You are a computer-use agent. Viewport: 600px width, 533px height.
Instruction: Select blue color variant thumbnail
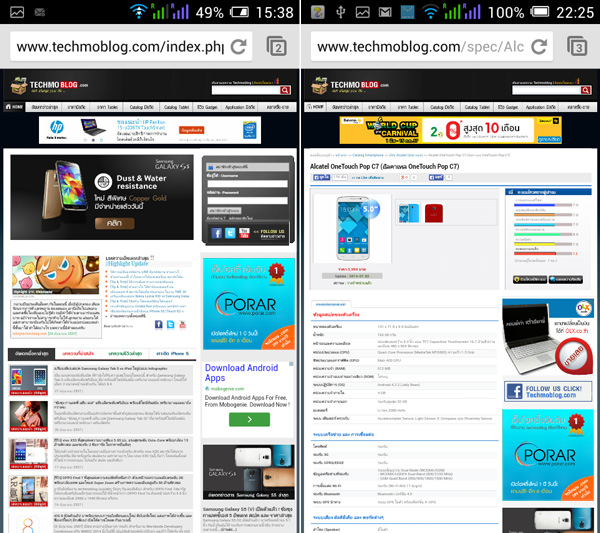(x=409, y=213)
